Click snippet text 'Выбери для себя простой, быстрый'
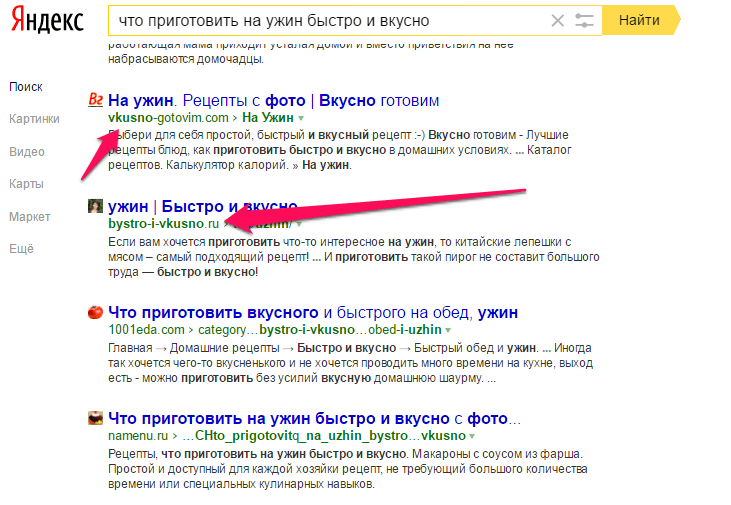 click(207, 135)
